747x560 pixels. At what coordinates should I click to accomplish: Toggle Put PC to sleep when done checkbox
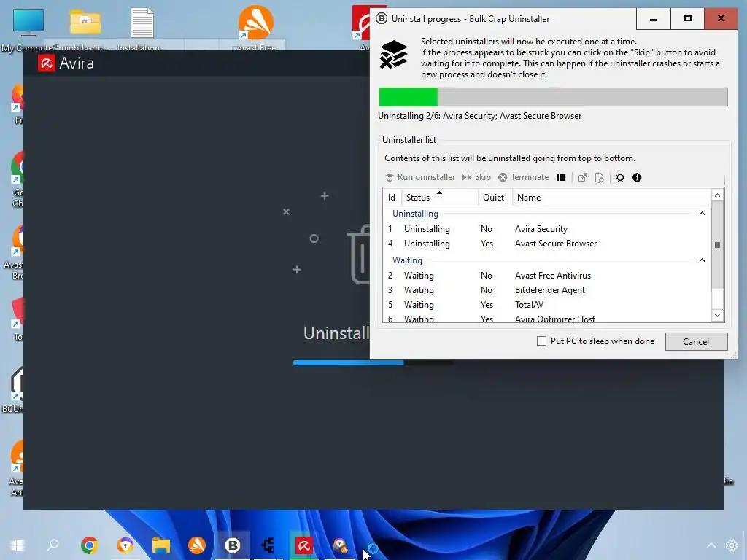541,341
